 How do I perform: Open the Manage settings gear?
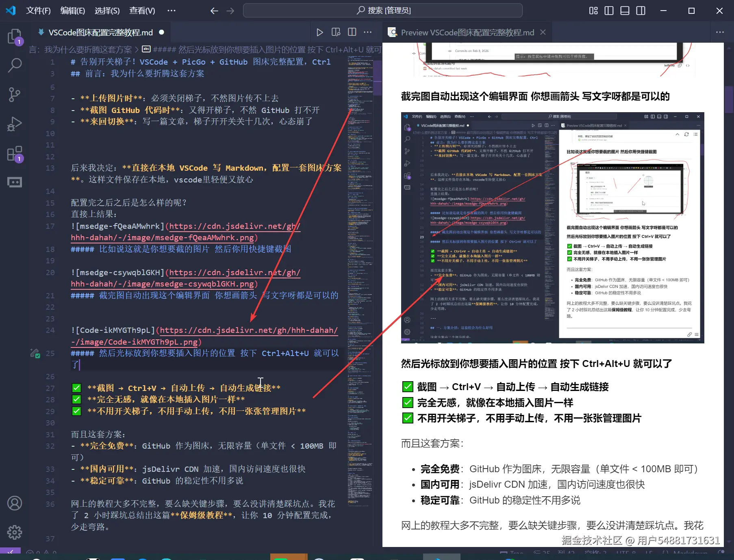pos(15,532)
